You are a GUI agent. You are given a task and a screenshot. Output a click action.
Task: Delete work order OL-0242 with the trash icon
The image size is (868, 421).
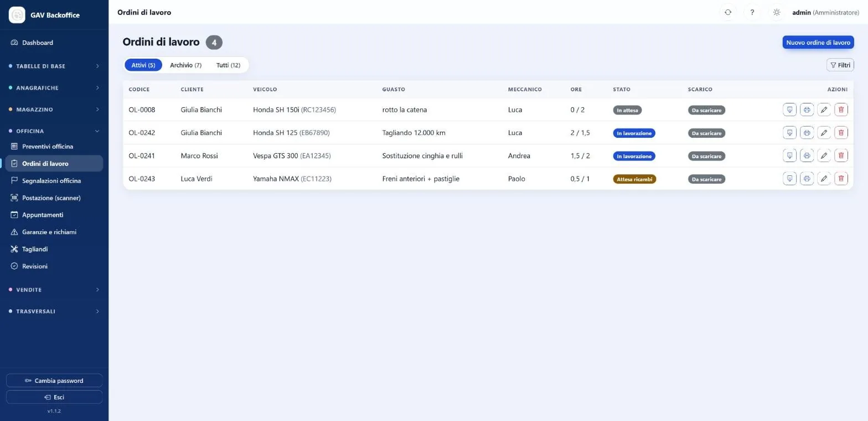pos(841,133)
